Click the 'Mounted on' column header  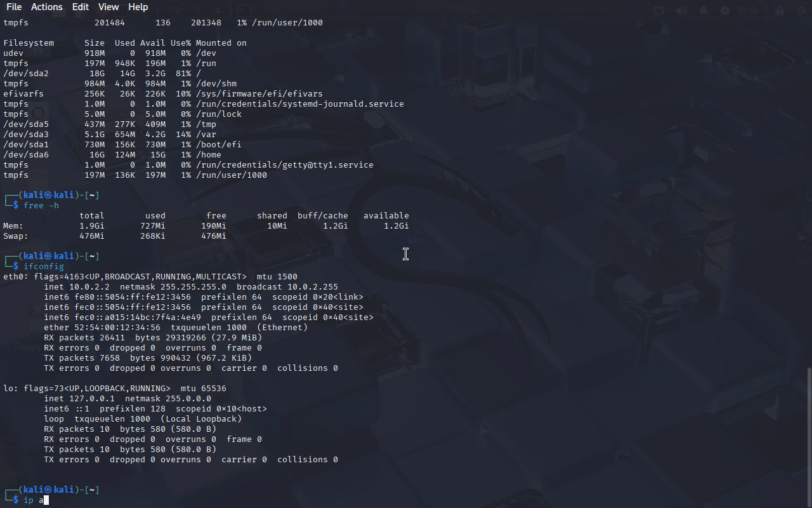click(x=221, y=43)
